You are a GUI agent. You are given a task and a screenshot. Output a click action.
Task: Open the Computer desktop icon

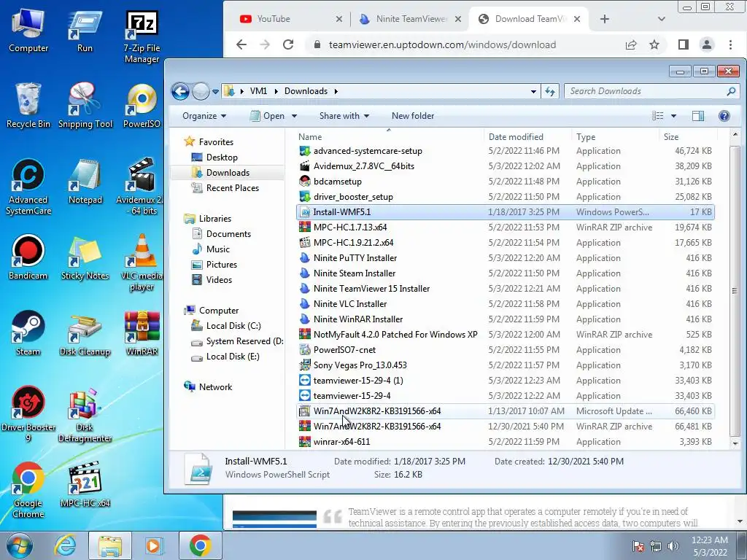[28, 31]
